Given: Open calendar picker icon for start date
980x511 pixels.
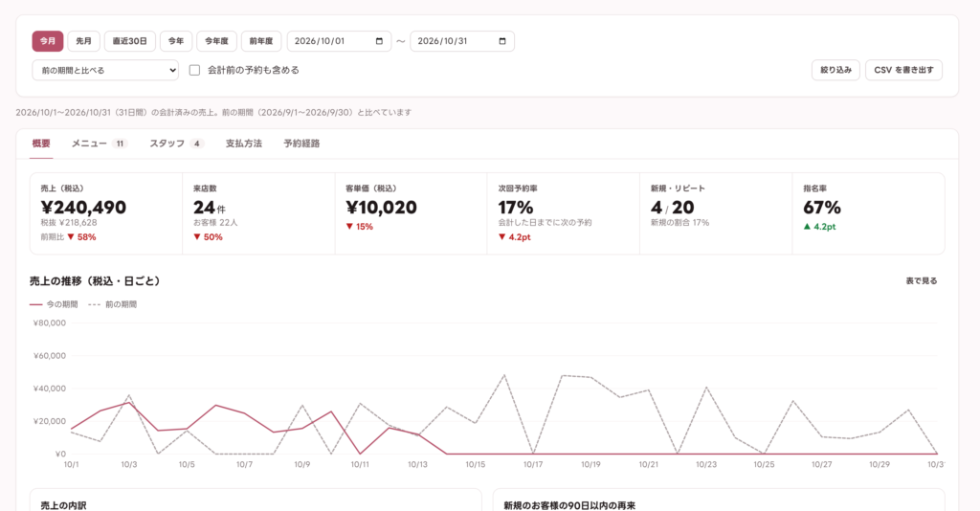Looking at the screenshot, I should click(379, 41).
